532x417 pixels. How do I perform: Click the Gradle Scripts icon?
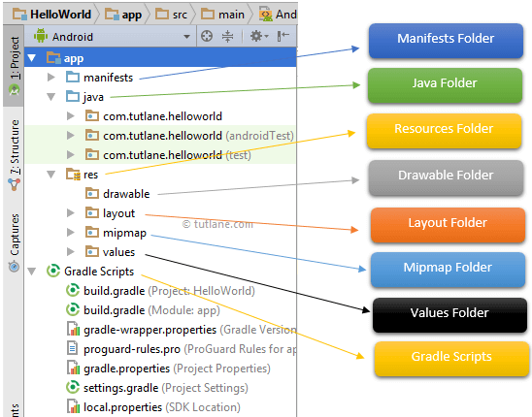[x=53, y=271]
